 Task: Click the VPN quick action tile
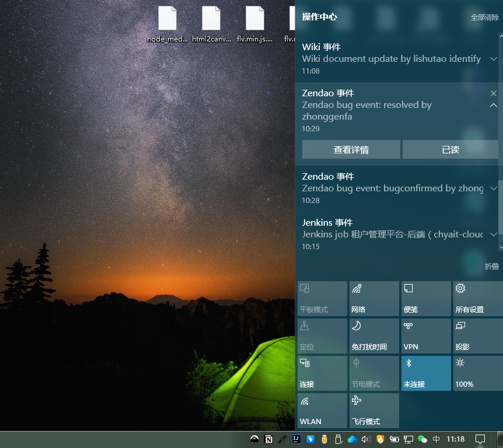coord(426,335)
